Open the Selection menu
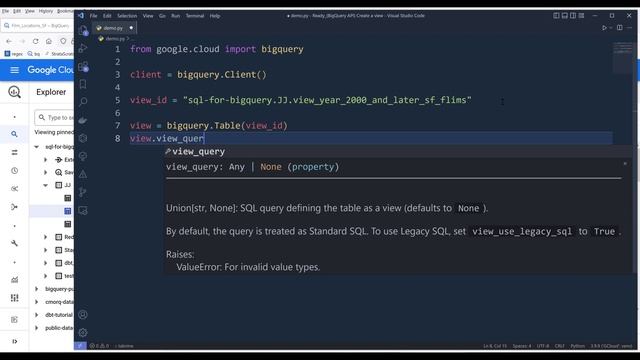 click(127, 16)
